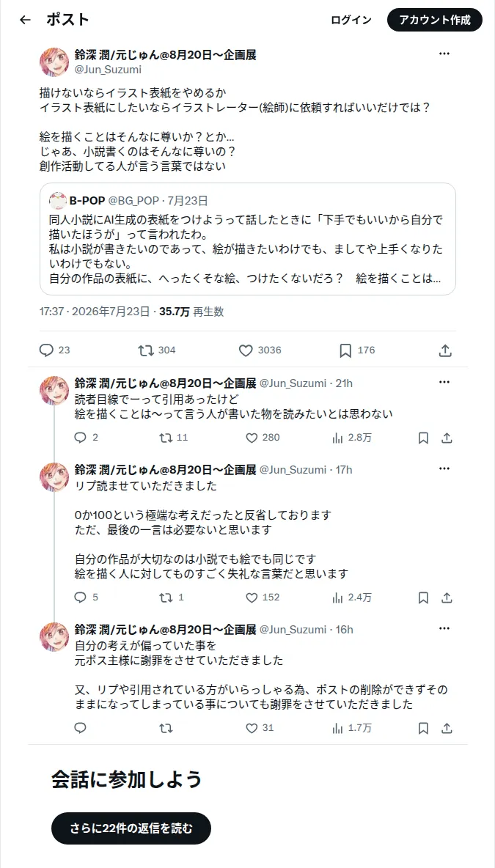The height and width of the screenshot is (868, 495).
Task: Like the main post with 3036 likes
Action: pyautogui.click(x=246, y=350)
